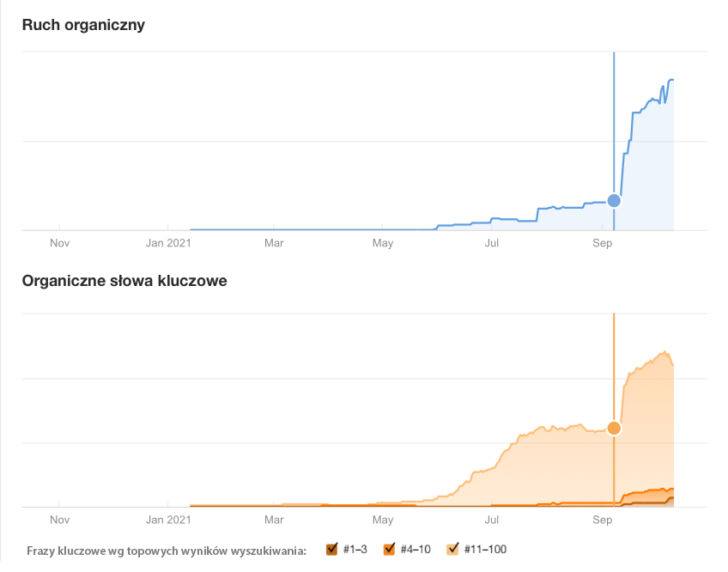Click Jan 2021 label under the keywords chart

(167, 520)
